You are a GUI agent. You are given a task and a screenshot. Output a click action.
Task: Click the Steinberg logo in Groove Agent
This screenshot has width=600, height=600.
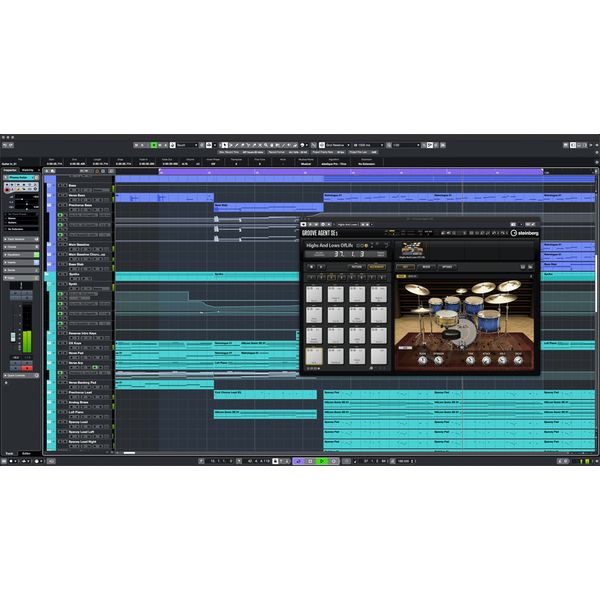524,233
